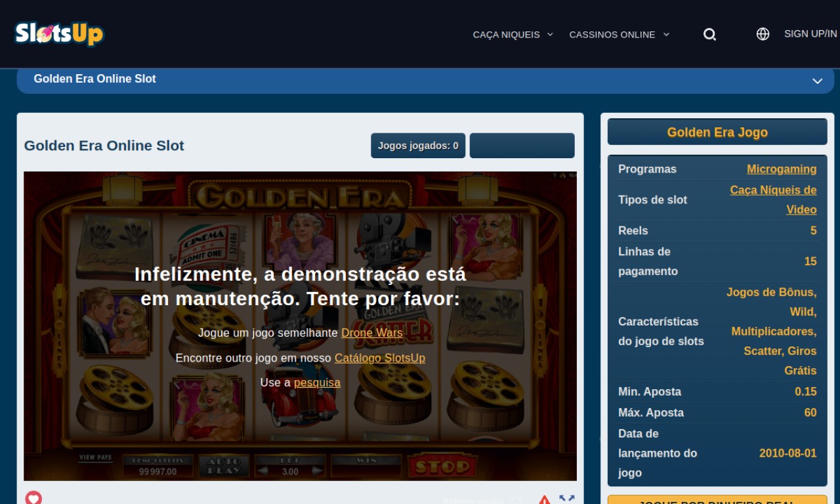The width and height of the screenshot is (840, 504).
Task: Click the launch date value 2010-08-01
Action: tap(787, 453)
